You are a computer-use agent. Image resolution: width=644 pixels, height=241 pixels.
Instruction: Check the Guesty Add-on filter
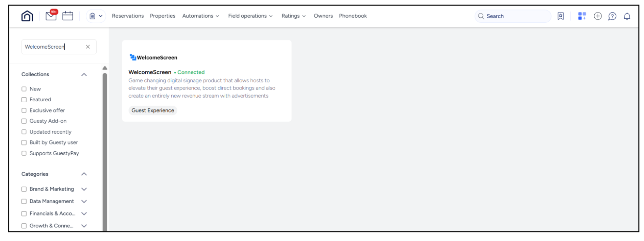24,121
